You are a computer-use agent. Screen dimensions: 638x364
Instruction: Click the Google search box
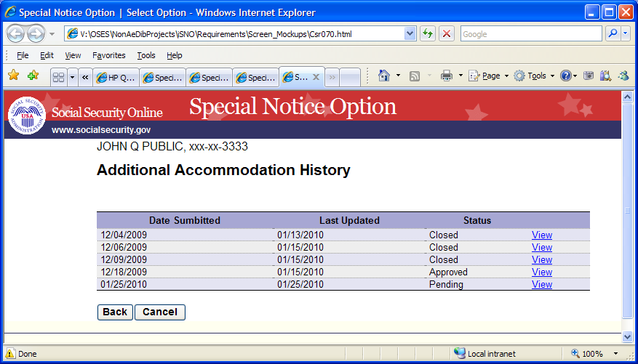(x=531, y=34)
